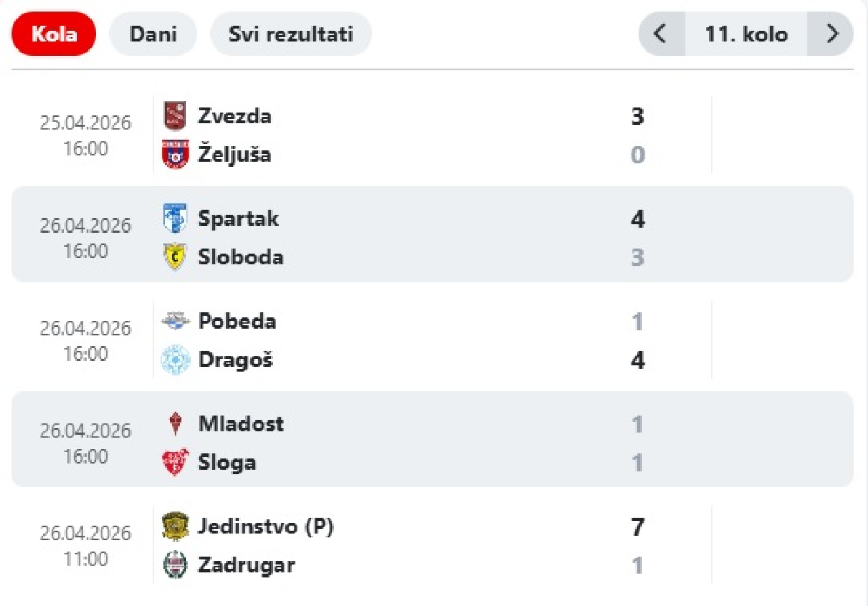Click the Zadrugar club badge
Image resolution: width=868 pixels, height=606 pixels.
click(175, 565)
